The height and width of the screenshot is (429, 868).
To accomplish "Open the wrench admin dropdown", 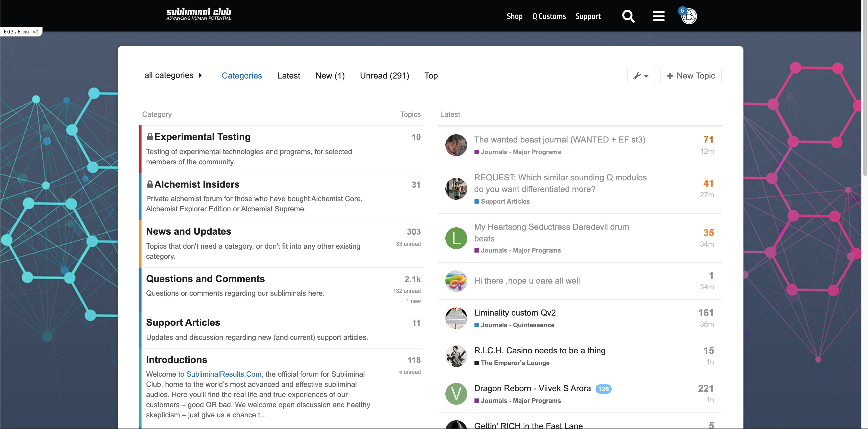I will [x=641, y=75].
